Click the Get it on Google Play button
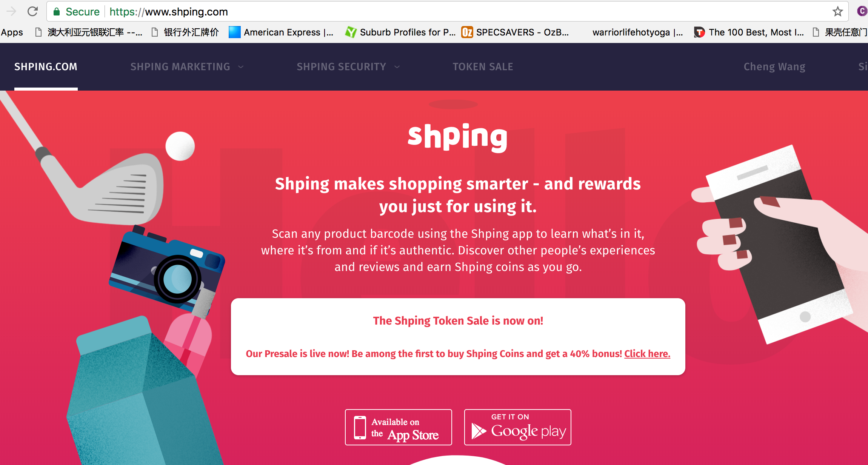This screenshot has width=868, height=465. (518, 427)
